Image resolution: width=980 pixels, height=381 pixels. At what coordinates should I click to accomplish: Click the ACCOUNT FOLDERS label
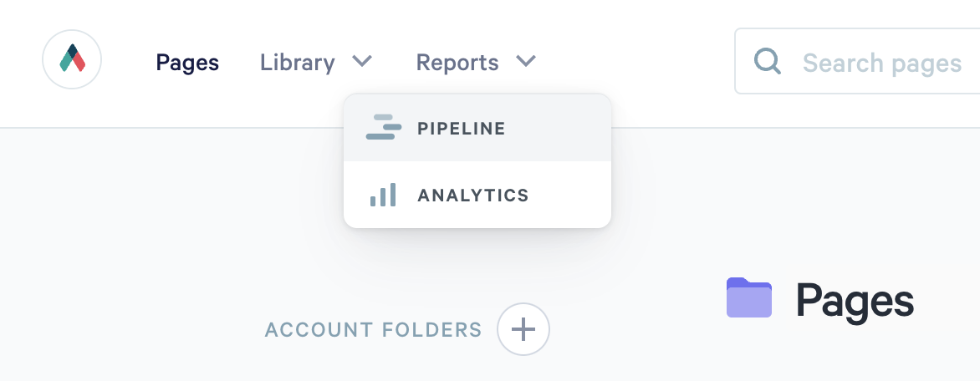[374, 329]
